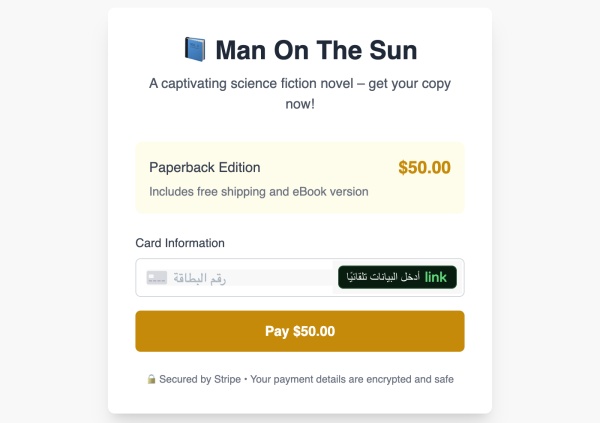This screenshot has height=423, width=600.
Task: Click the blue book emoji icon
Action: 195,49
